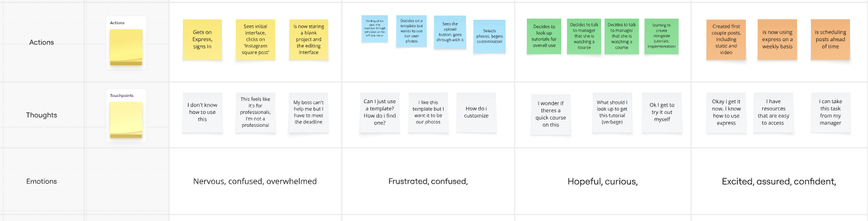The width and height of the screenshot is (868, 221).
Task: Select the 'Ok I get to try it out myself' note
Action: [x=661, y=113]
